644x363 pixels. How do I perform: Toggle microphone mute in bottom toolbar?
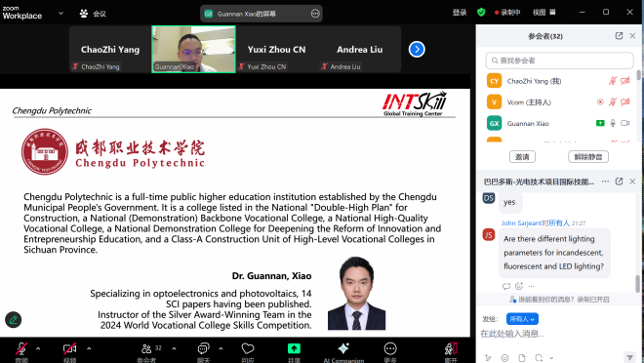tap(21, 349)
